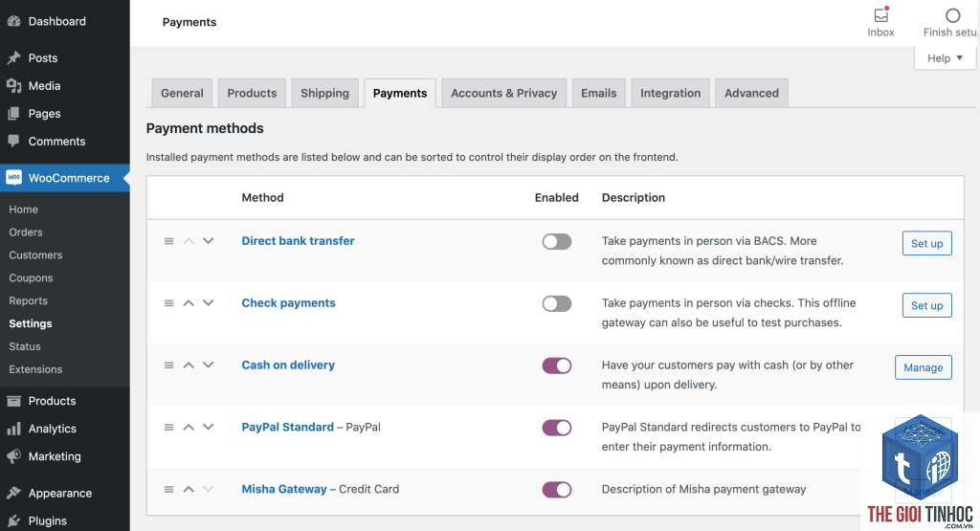Screen dimensions: 980x531
Task: Open the Inbox icon at top
Action: pos(881,15)
